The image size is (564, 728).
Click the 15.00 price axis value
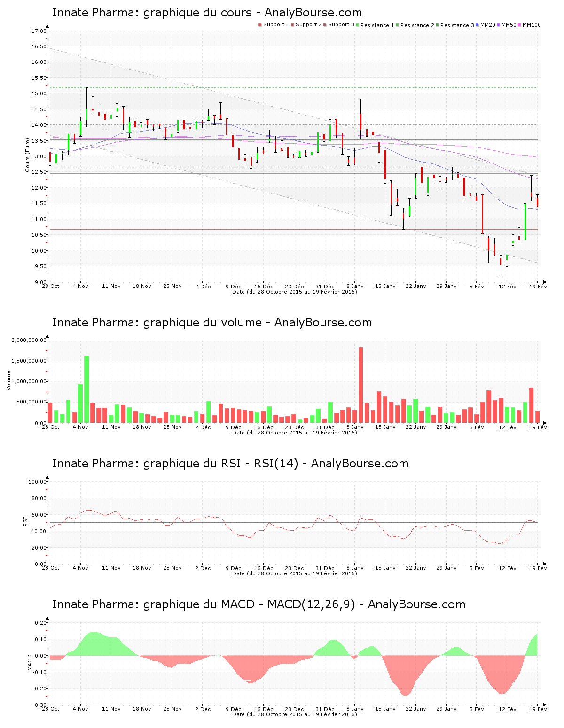39,93
